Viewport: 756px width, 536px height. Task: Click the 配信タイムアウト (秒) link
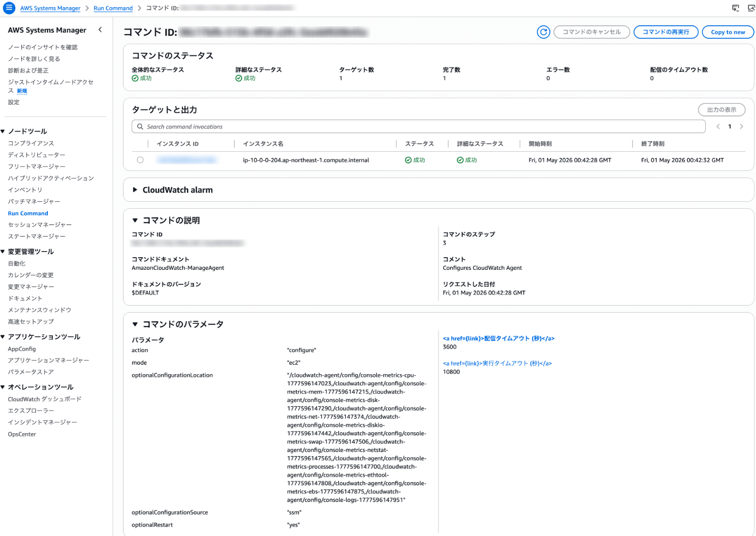pyautogui.click(x=498, y=338)
